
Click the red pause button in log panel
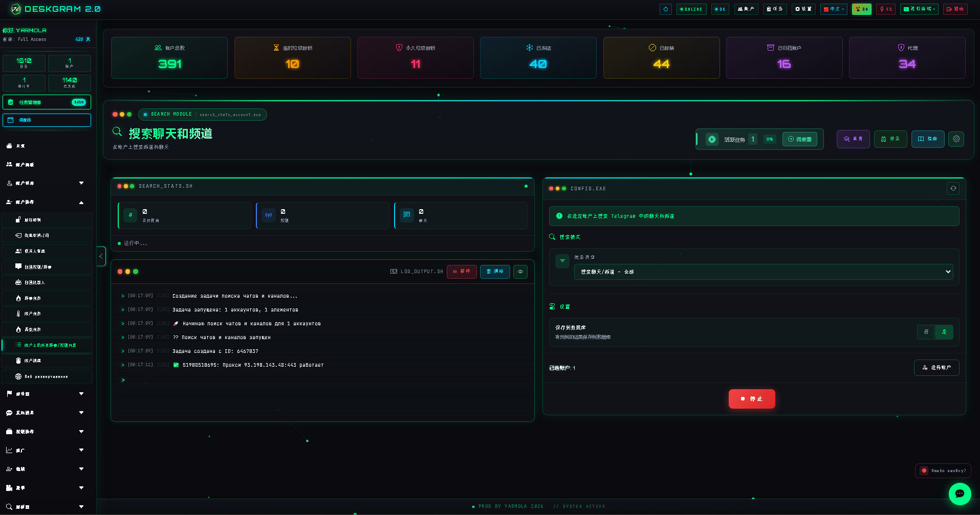(462, 272)
